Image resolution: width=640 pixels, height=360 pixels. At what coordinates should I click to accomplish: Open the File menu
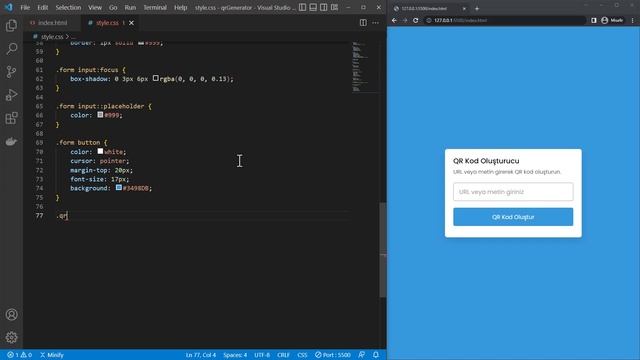click(25, 7)
